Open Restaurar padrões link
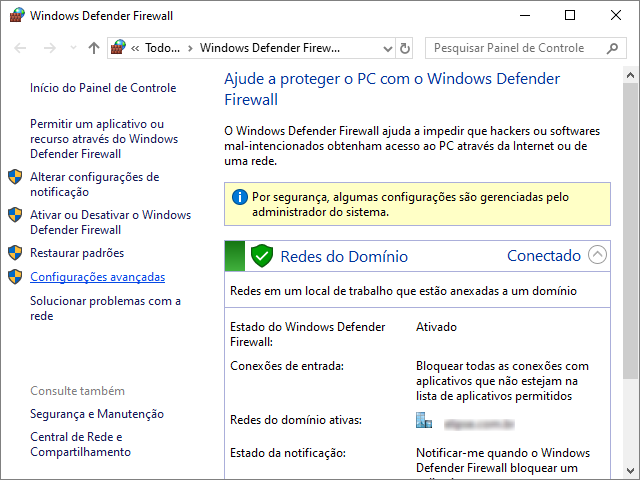Screen dimensions: 640x480 pyautogui.click(x=77, y=253)
